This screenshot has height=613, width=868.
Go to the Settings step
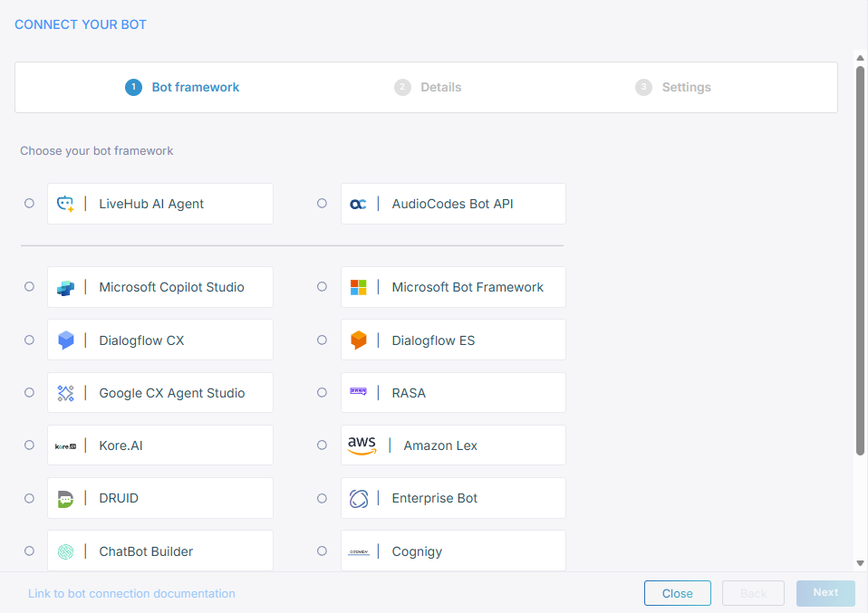(673, 88)
